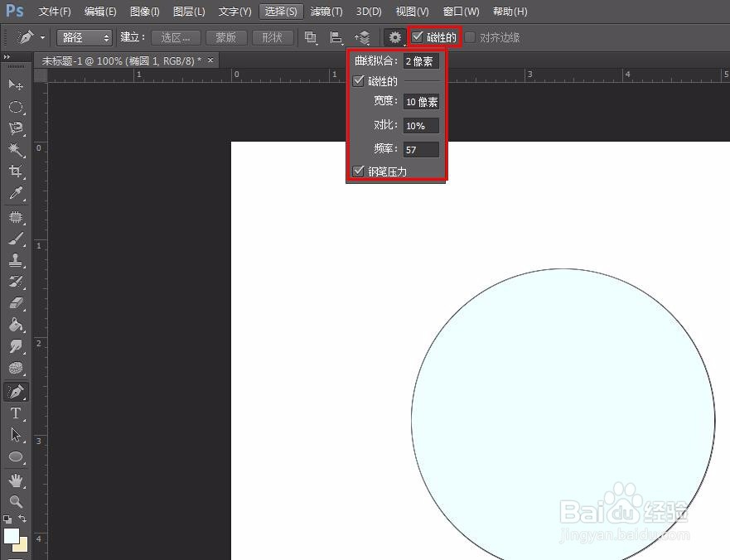
Task: Open the 选择(S) menu
Action: point(281,11)
